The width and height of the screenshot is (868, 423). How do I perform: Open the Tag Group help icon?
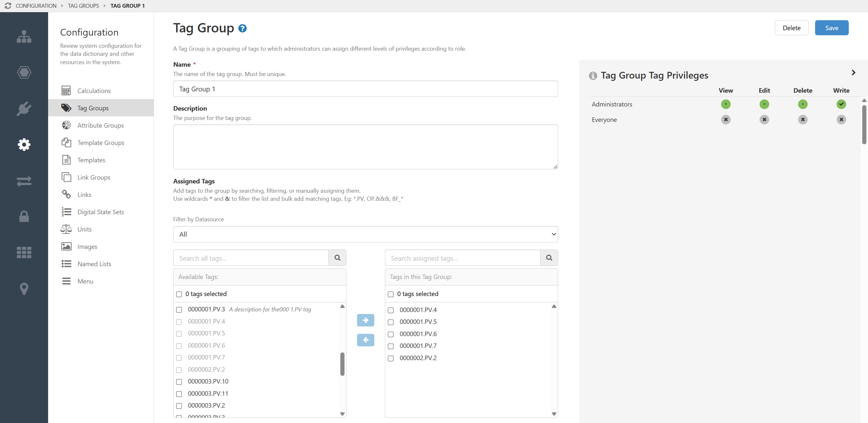click(242, 28)
